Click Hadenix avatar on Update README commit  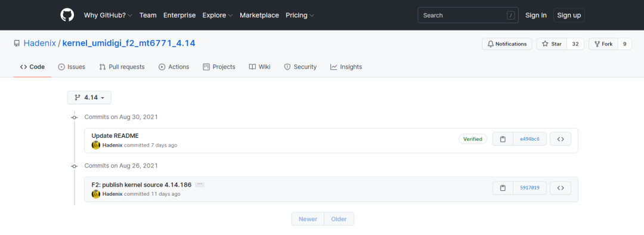[x=95, y=145]
